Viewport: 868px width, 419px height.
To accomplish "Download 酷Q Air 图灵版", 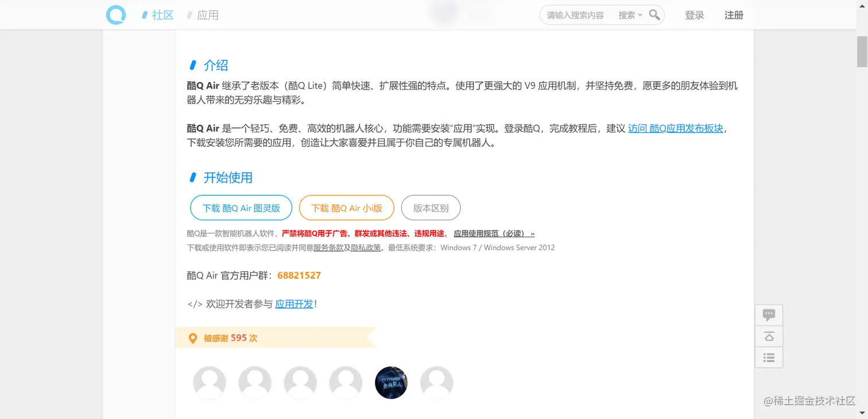I will (241, 208).
